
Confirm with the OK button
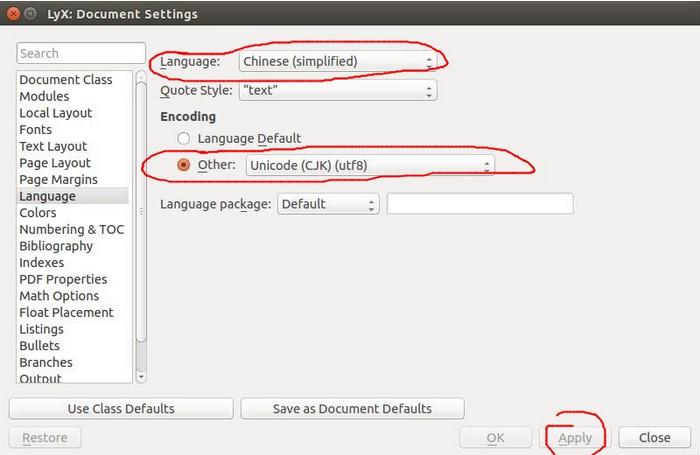click(x=496, y=438)
